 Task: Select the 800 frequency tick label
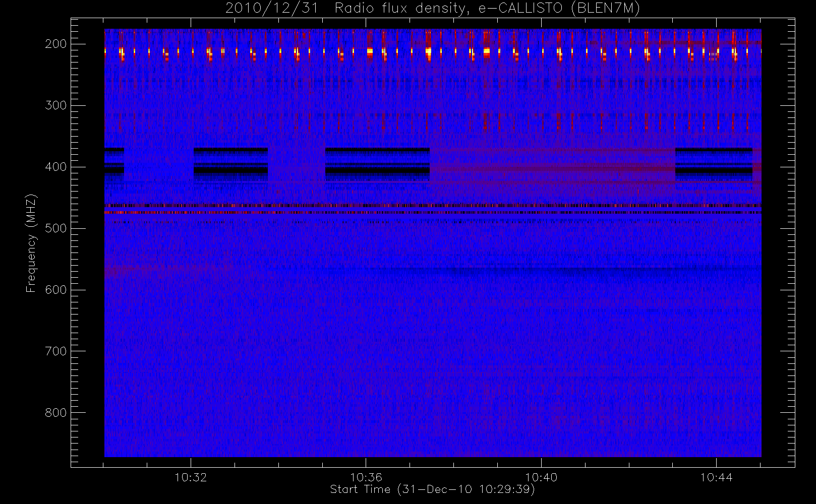[56, 413]
